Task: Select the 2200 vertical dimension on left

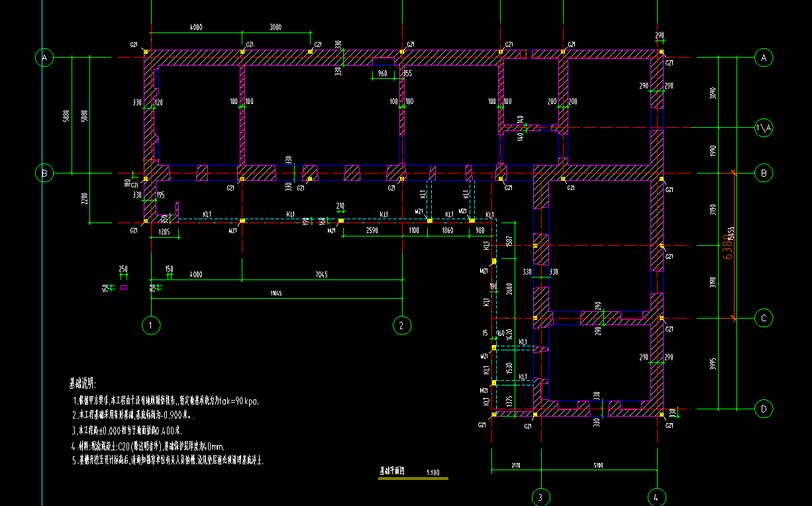Action: 84,197
